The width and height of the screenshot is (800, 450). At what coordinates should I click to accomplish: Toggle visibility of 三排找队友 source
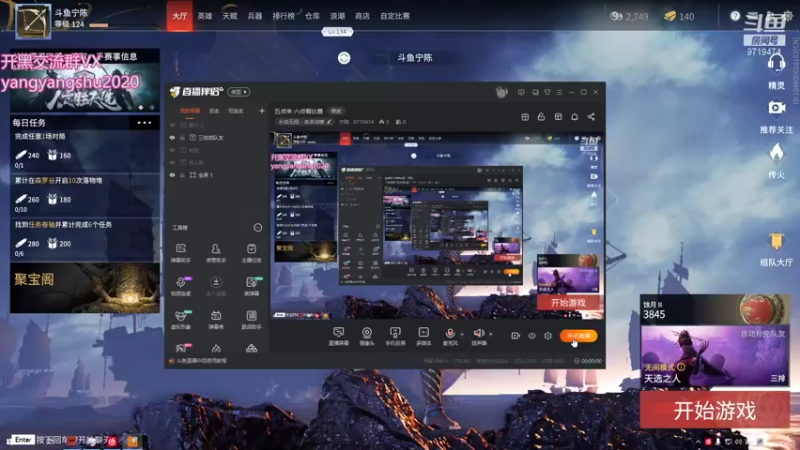pyautogui.click(x=172, y=138)
